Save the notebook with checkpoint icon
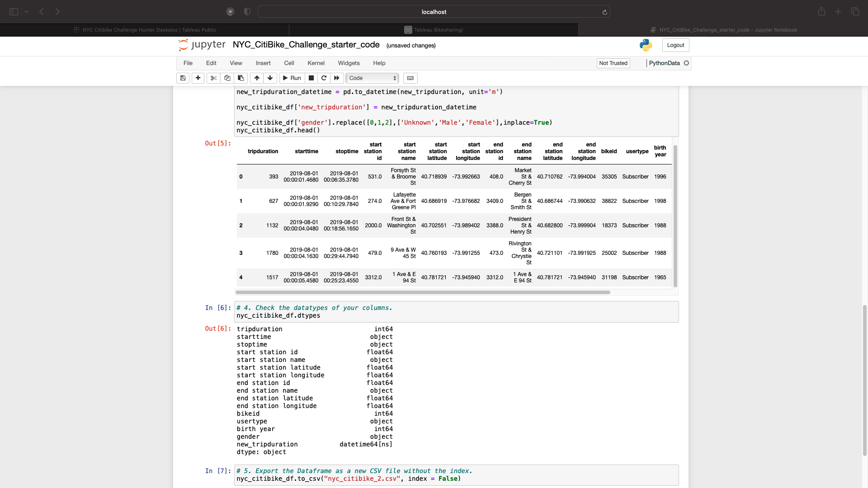This screenshot has height=488, width=868. click(183, 78)
